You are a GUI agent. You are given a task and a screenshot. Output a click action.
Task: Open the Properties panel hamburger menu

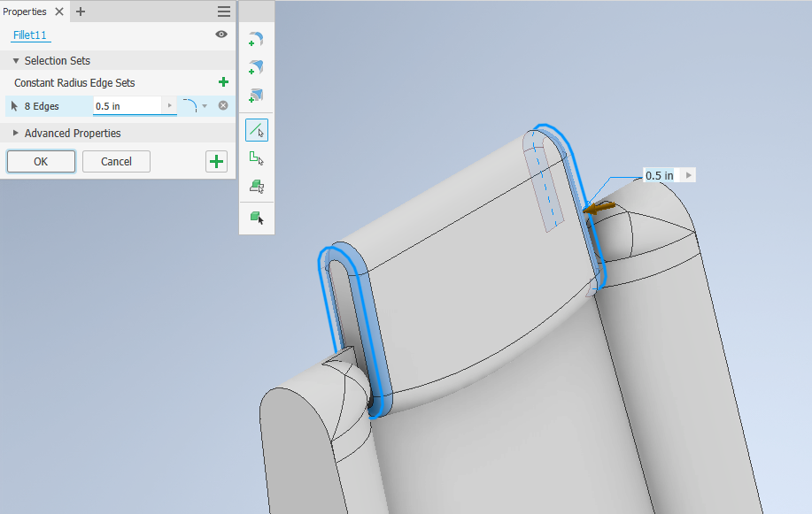[x=224, y=12]
